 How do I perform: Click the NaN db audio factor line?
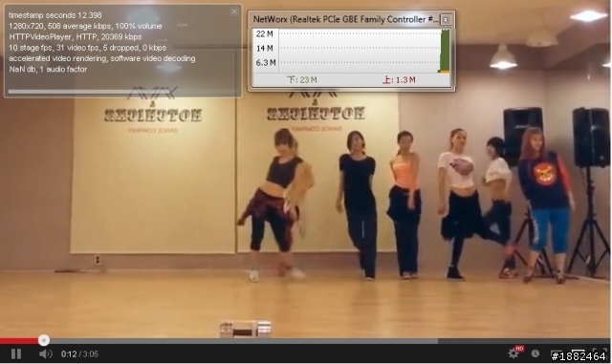pyautogui.click(x=48, y=70)
